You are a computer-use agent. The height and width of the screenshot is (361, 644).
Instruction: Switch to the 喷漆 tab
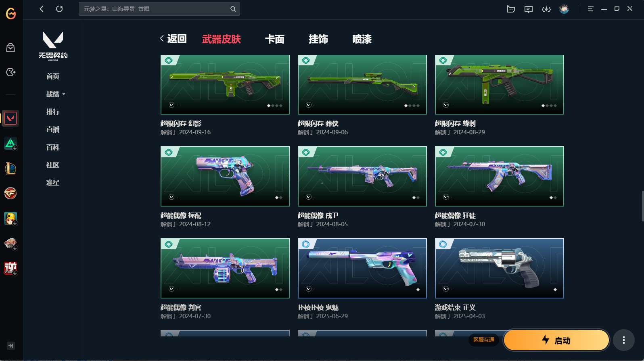pos(362,39)
